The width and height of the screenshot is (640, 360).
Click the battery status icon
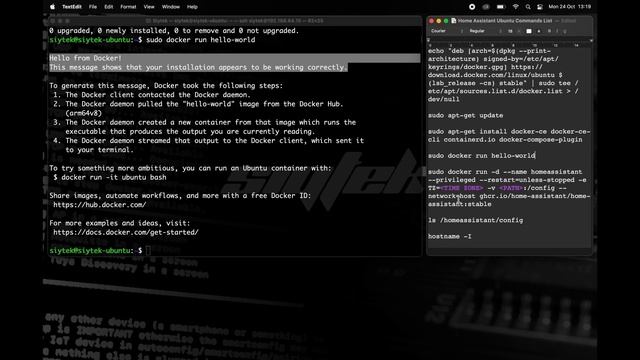click(500, 7)
